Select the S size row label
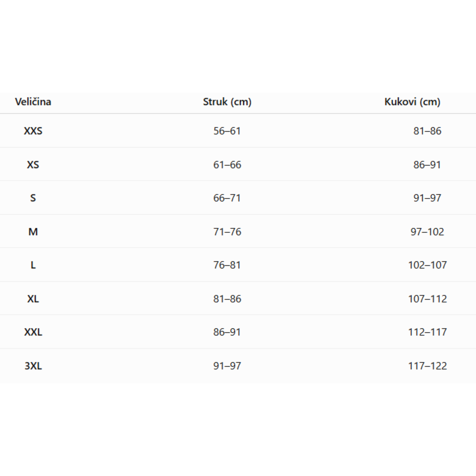The height and width of the screenshot is (476, 476). [33, 198]
